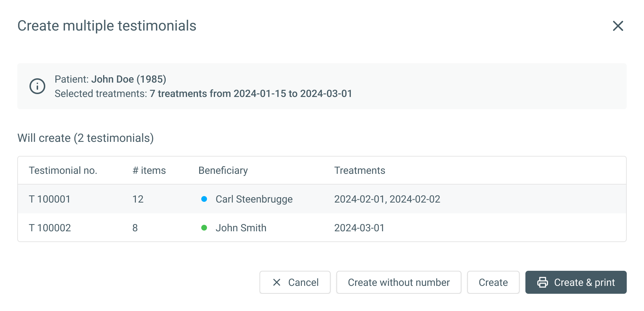The height and width of the screenshot is (311, 644).
Task: Click treatment dates 2024-02-01, 2024-02-02
Action: point(387,199)
